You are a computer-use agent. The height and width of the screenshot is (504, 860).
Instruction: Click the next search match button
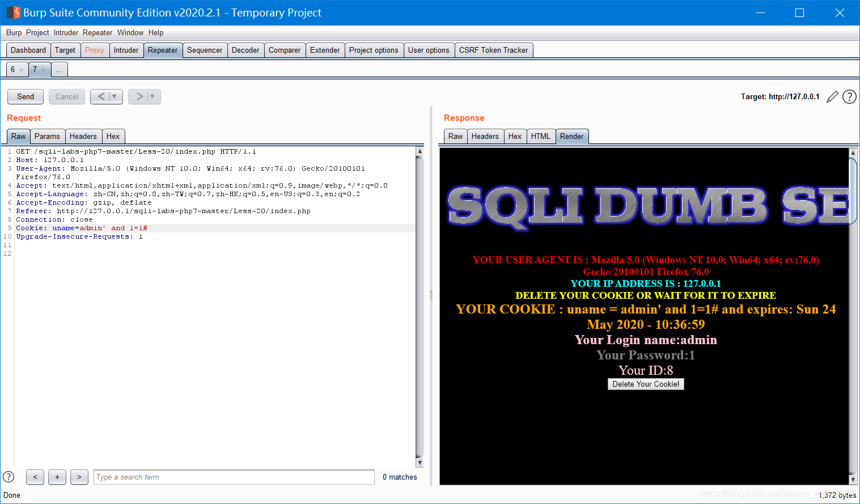(79, 477)
